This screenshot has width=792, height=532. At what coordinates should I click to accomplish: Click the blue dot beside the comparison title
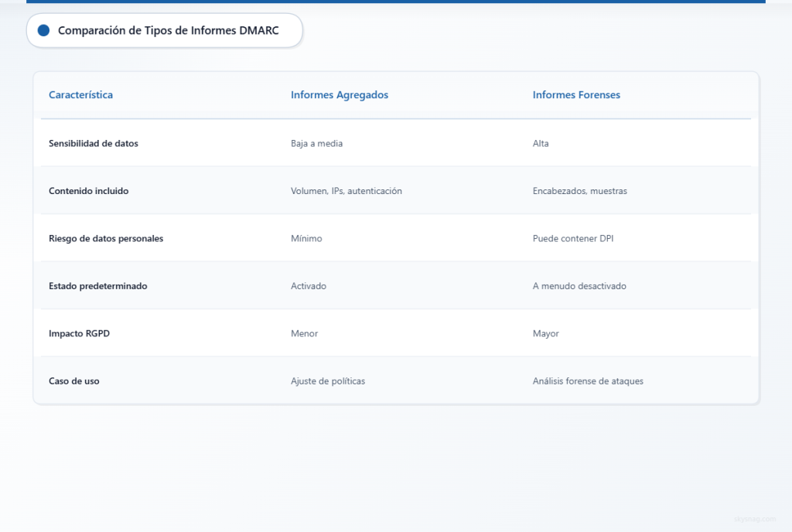[43, 30]
